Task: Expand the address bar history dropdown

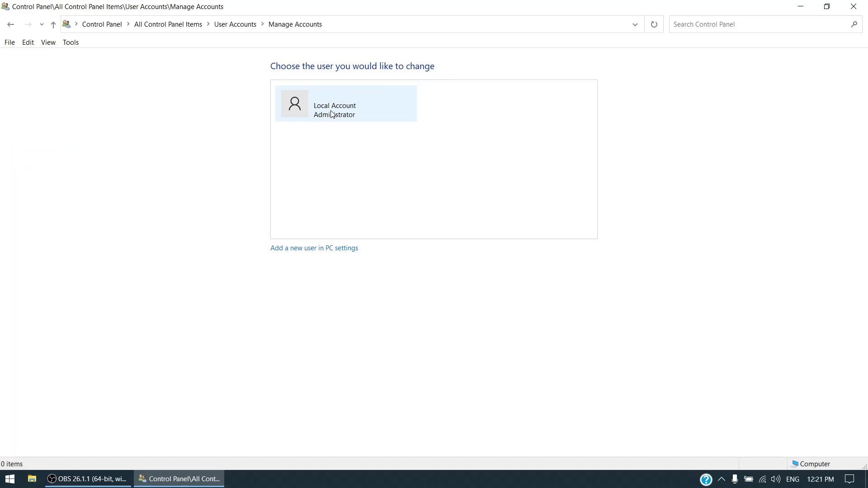Action: pyautogui.click(x=635, y=24)
